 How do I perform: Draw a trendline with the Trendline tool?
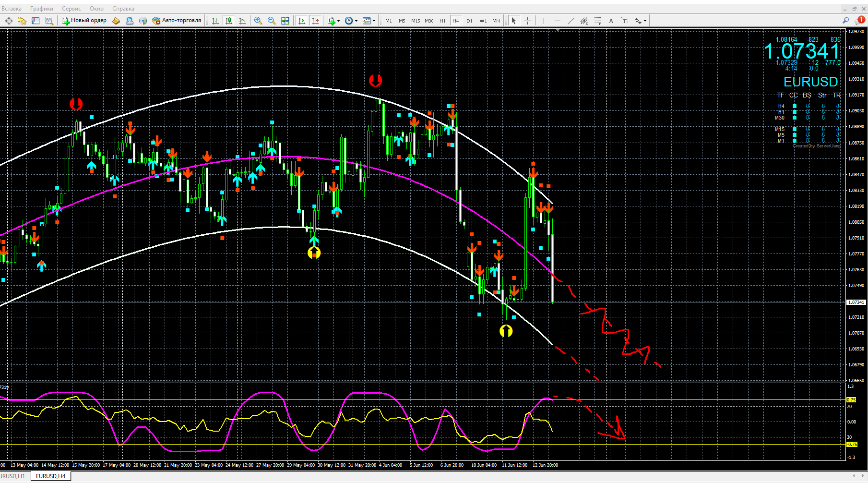pos(571,21)
